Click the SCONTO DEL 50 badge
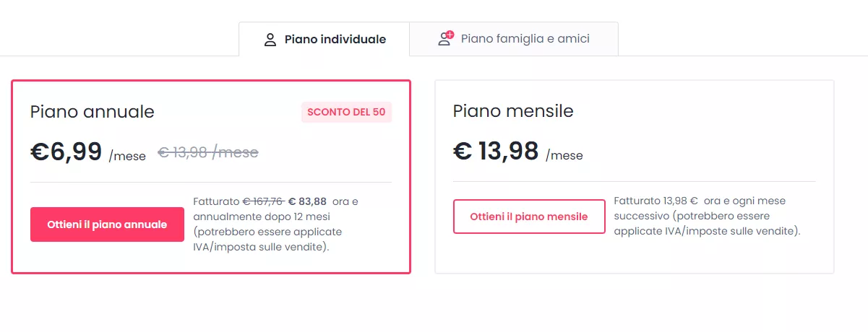The image size is (868, 332). (x=346, y=112)
